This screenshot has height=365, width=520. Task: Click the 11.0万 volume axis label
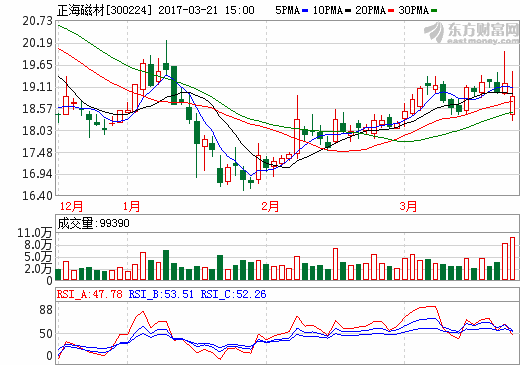point(35,233)
